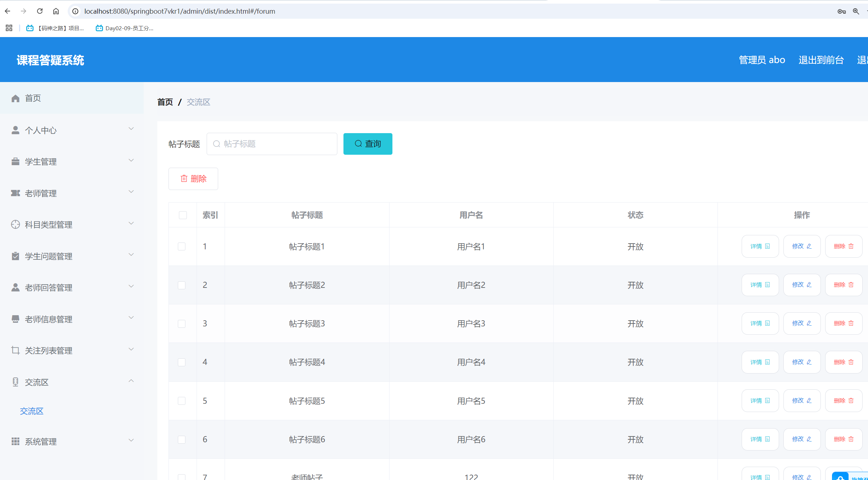Select the checkbox for row 4

(182, 362)
